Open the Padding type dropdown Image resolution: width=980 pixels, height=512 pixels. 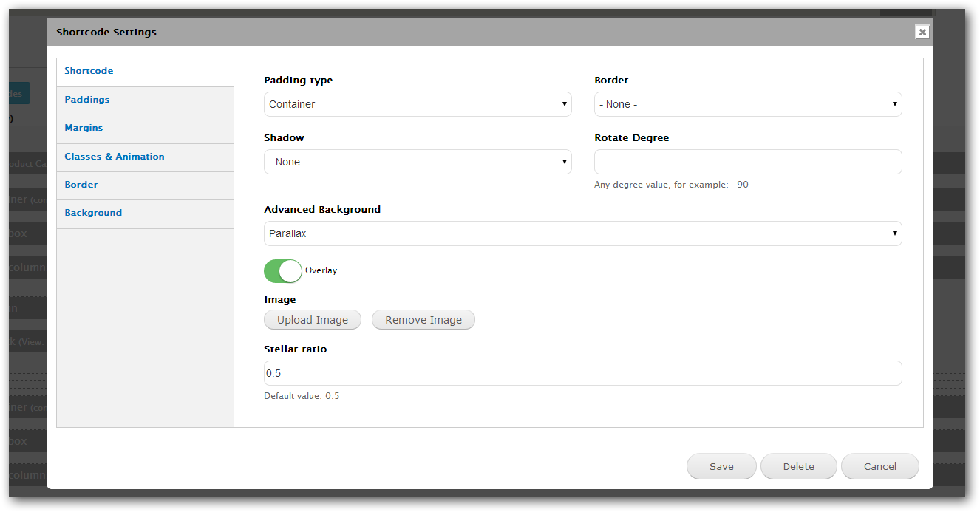tap(417, 104)
